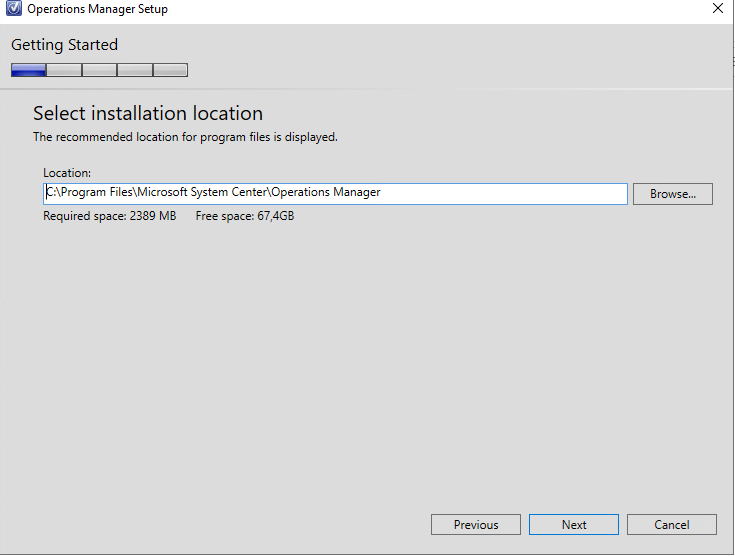Click the recommended location description text
Image resolution: width=735 pixels, height=556 pixels.
coord(185,137)
